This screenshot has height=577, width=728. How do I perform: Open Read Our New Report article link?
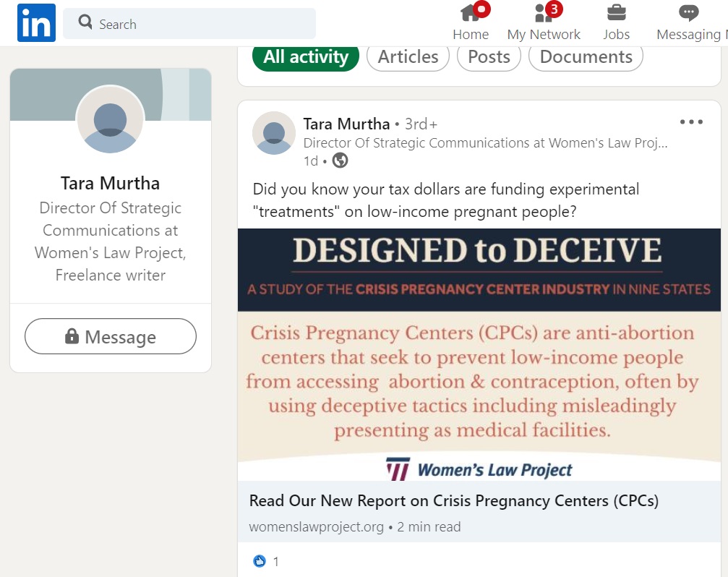(x=453, y=501)
